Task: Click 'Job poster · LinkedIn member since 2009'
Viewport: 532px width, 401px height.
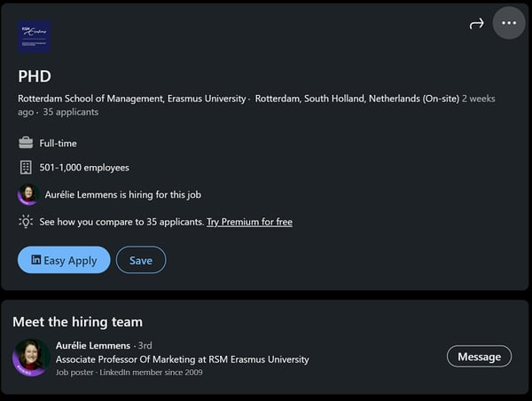Action: coord(129,373)
